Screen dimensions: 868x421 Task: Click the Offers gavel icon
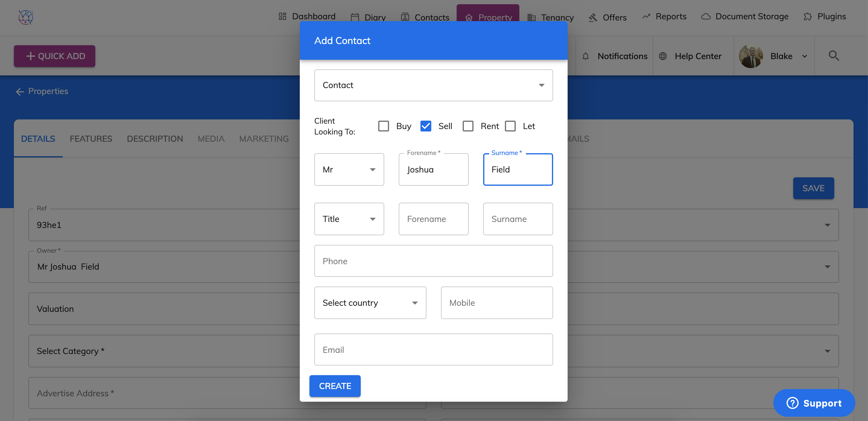click(x=593, y=17)
